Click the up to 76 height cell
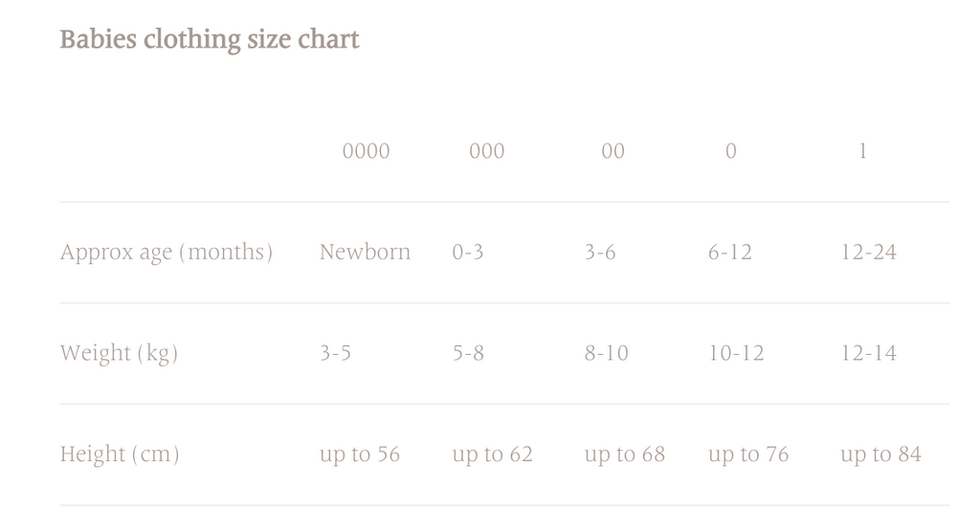 point(748,454)
